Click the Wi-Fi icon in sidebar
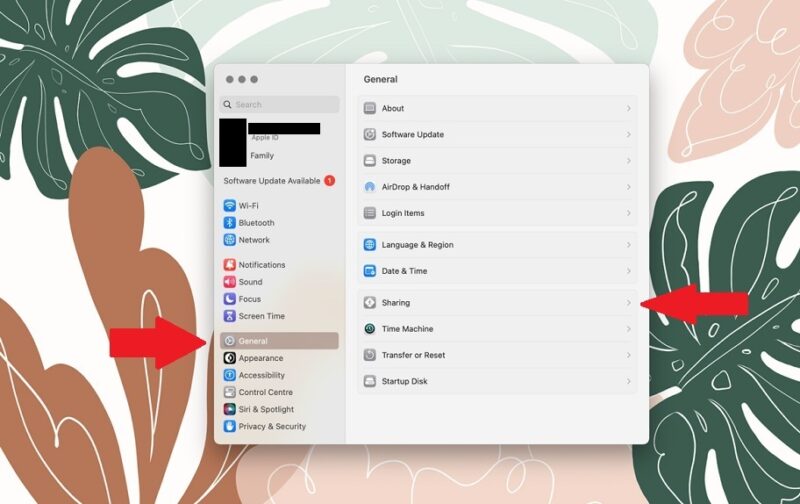Viewport: 800px width, 504px height. click(230, 206)
